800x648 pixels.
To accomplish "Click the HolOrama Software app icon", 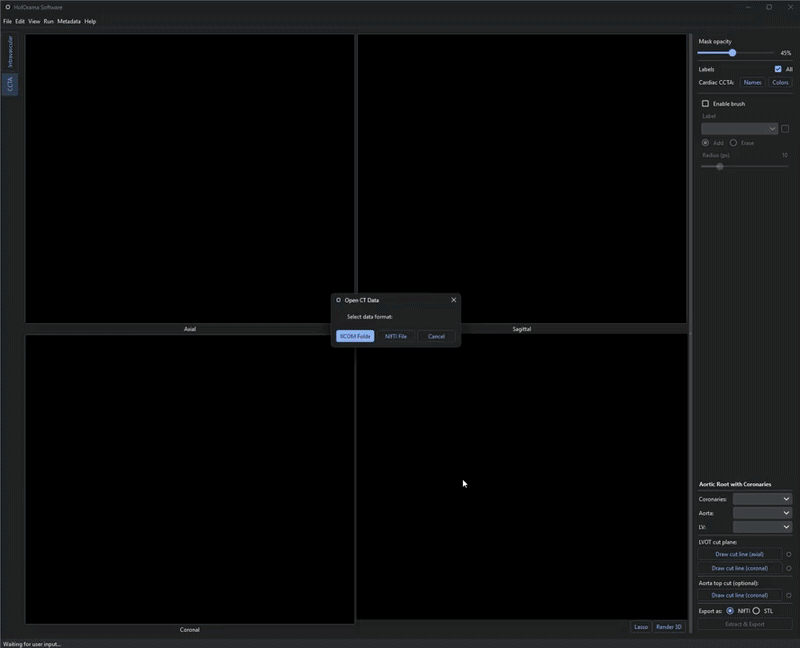I will pos(8,7).
